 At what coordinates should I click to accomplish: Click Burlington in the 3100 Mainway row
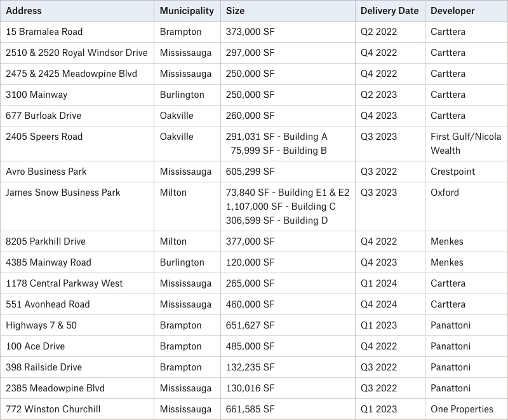(x=182, y=95)
